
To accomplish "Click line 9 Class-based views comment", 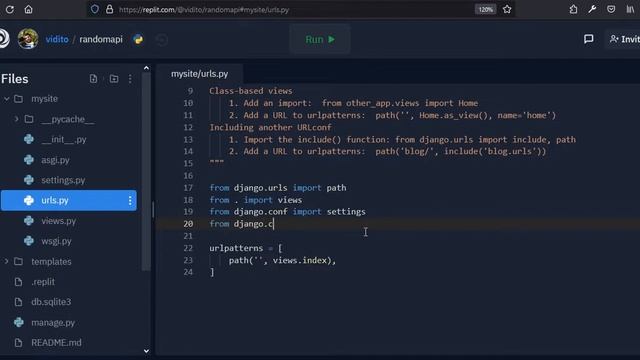I will pyautogui.click(x=251, y=91).
